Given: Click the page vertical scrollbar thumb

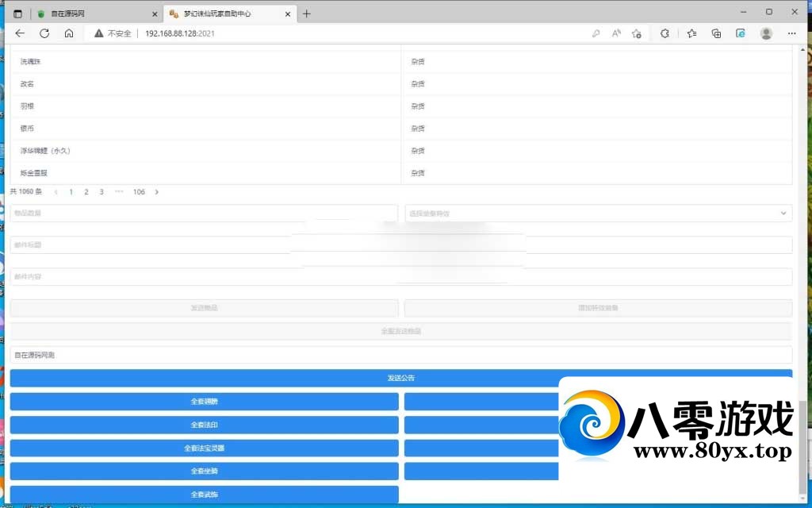Looking at the screenshot, I should click(803, 446).
